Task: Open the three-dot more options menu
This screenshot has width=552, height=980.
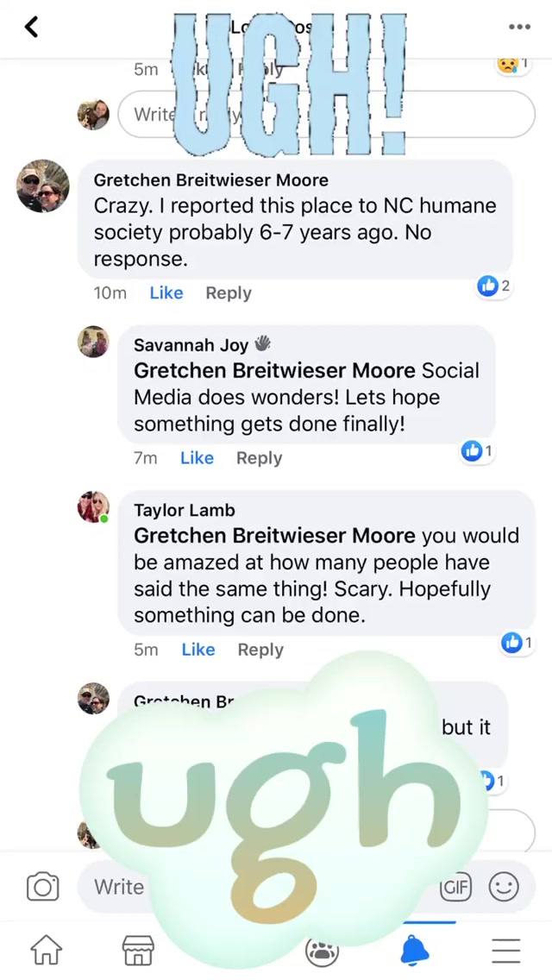Action: tap(519, 27)
